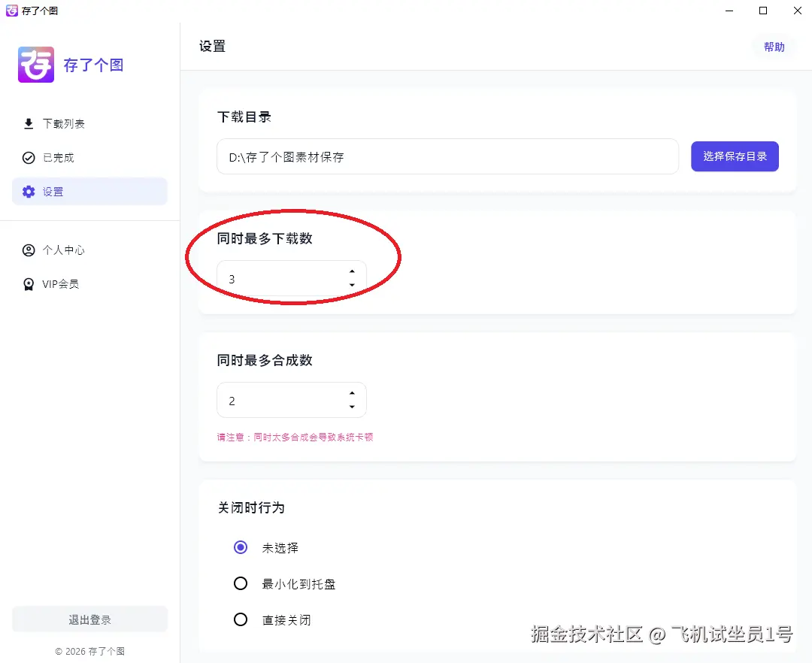The image size is (812, 663).
Task: Click the download arrow icon beside 下载列表
Action: (x=29, y=124)
